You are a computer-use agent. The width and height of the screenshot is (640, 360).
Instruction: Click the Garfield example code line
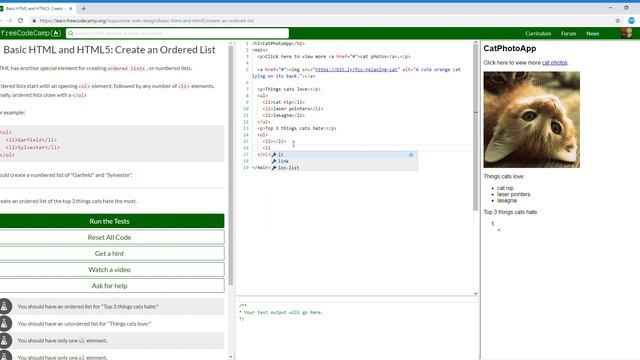point(31,140)
